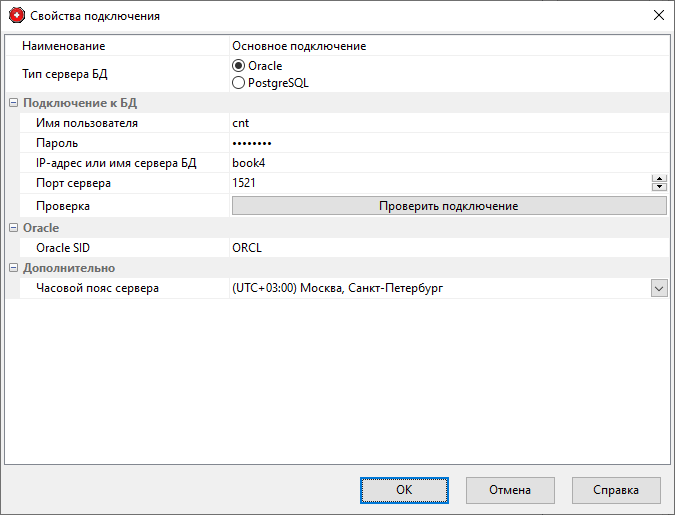Collapse the Дополнительно section
The width and height of the screenshot is (675, 515).
[x=13, y=268]
